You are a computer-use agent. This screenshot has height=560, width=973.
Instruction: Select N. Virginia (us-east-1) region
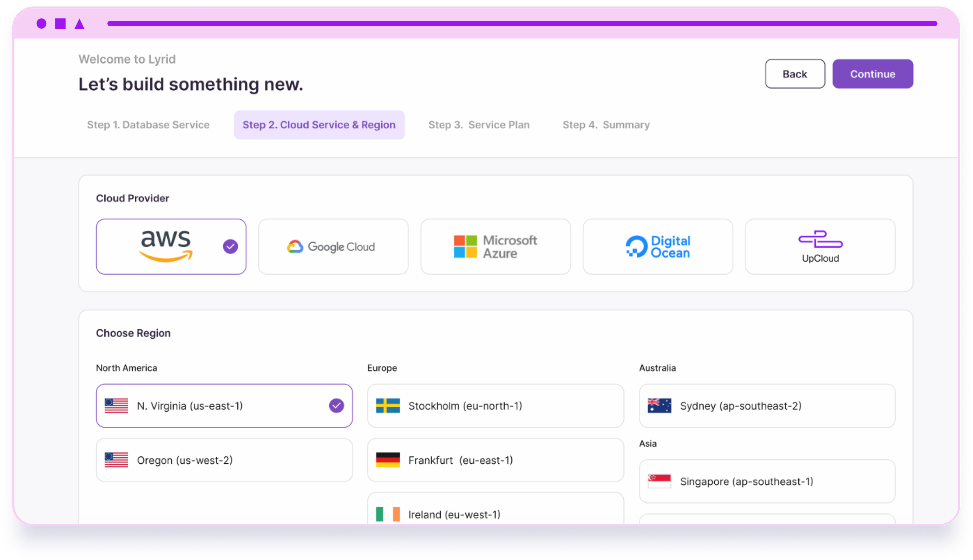[224, 406]
